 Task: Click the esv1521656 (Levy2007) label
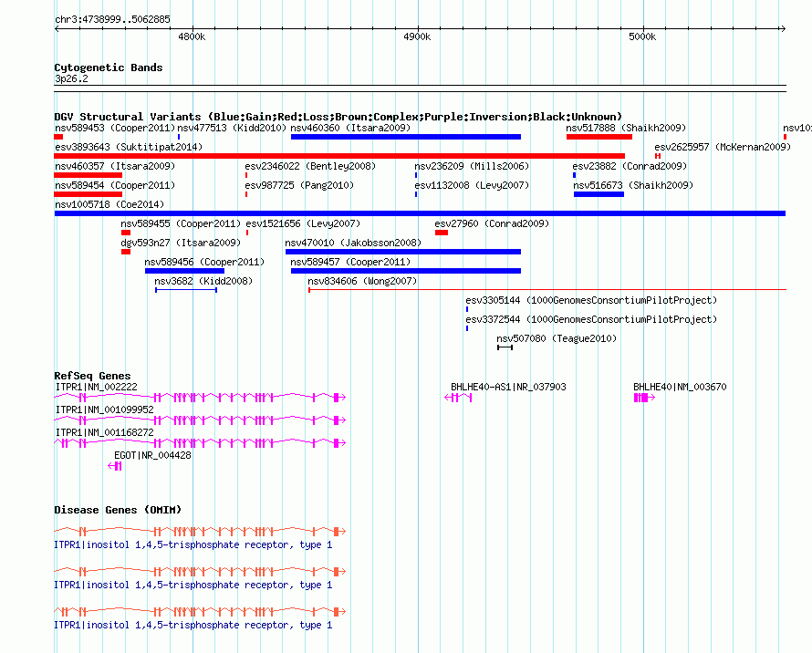coord(303,223)
